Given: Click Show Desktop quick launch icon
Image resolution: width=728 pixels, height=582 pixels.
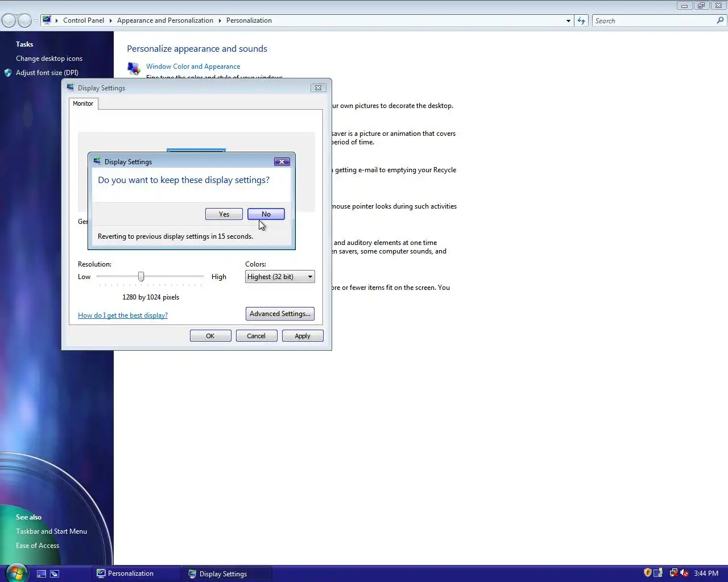Looking at the screenshot, I should click(x=42, y=574).
